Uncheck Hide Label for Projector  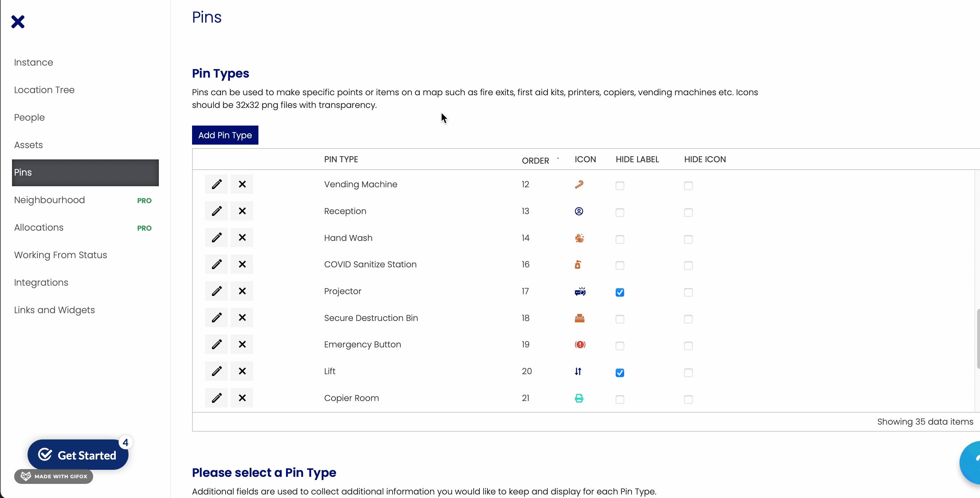[620, 292]
